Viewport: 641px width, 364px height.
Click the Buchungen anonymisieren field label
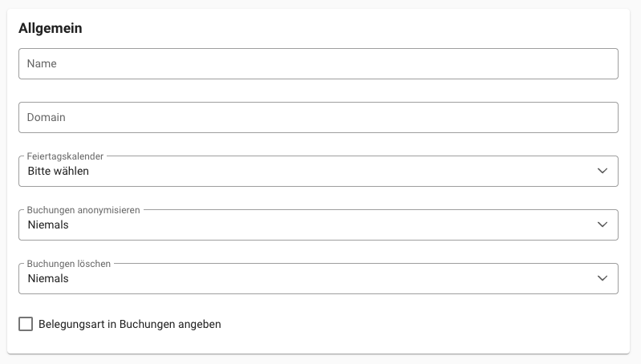click(83, 210)
